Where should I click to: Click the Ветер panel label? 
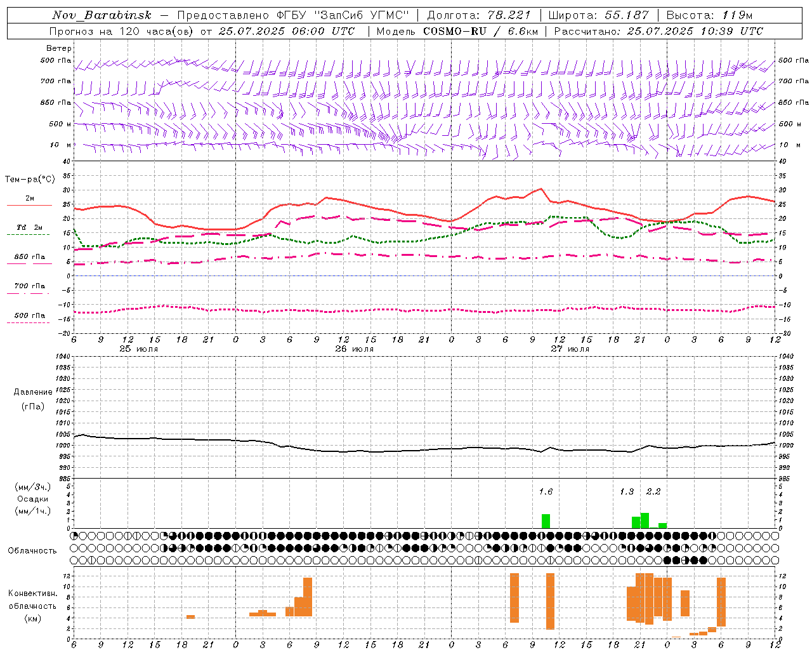click(59, 48)
